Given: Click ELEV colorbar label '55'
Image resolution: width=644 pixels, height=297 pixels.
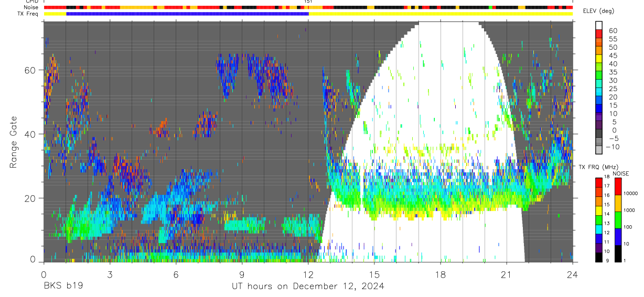Looking at the screenshot, I should [613, 39].
